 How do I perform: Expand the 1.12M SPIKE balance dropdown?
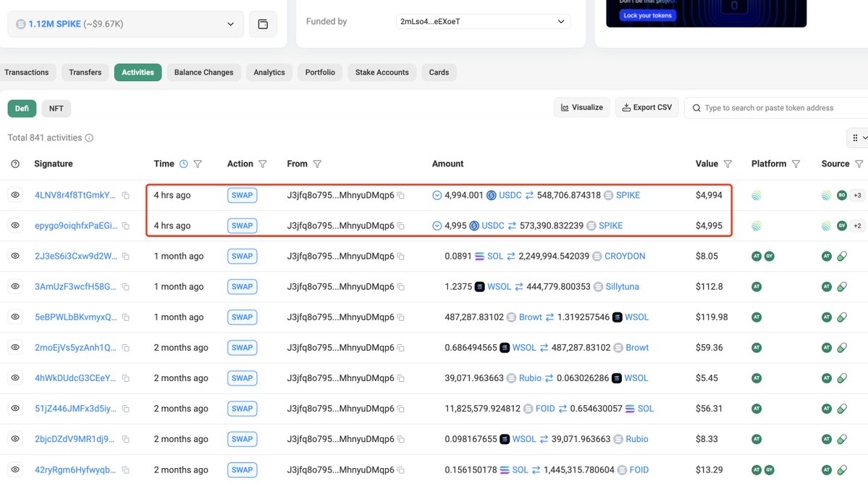tap(231, 23)
